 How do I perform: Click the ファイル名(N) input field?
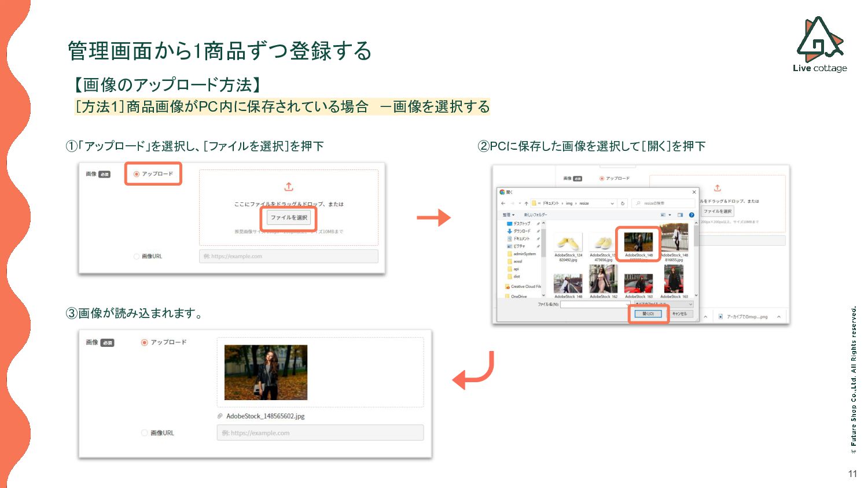coord(595,304)
